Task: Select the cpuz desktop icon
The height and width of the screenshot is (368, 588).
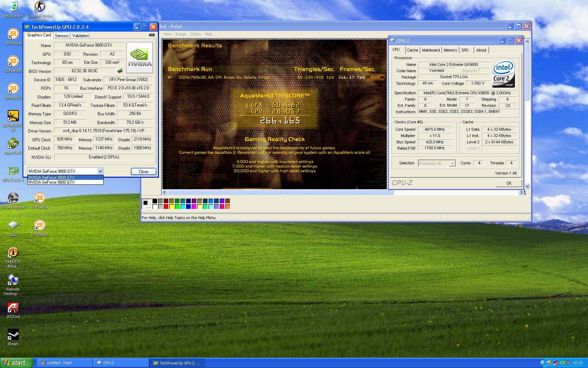Action: (13, 228)
